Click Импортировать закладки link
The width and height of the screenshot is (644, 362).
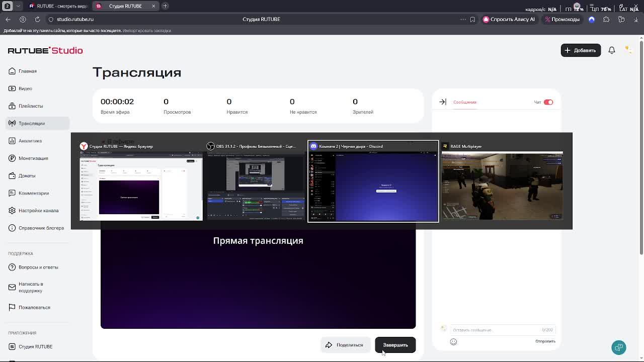tap(147, 31)
